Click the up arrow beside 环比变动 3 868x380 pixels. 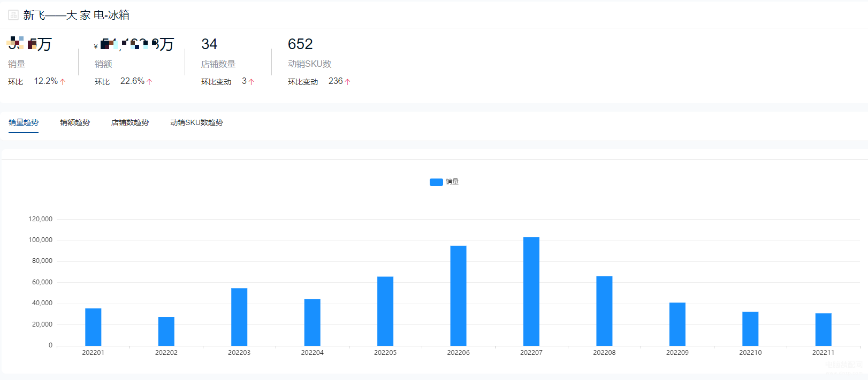tap(251, 82)
